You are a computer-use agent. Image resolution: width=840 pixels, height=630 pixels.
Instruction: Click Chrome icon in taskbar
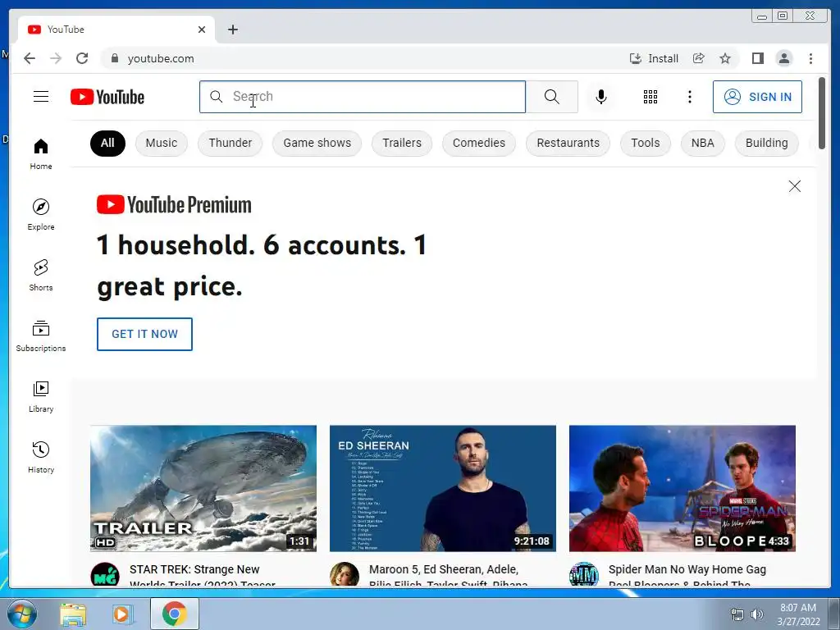click(x=175, y=614)
